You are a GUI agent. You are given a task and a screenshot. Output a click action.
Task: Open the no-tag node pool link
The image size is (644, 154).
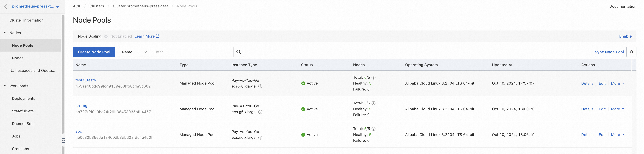[81, 106]
